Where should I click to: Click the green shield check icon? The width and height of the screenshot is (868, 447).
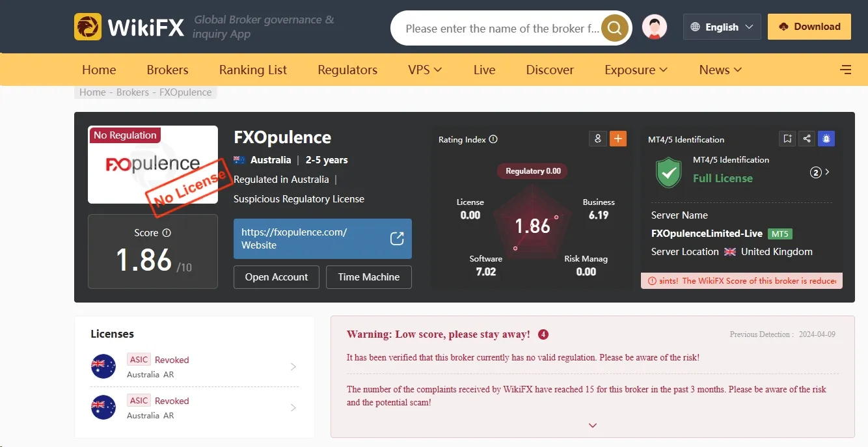(668, 172)
